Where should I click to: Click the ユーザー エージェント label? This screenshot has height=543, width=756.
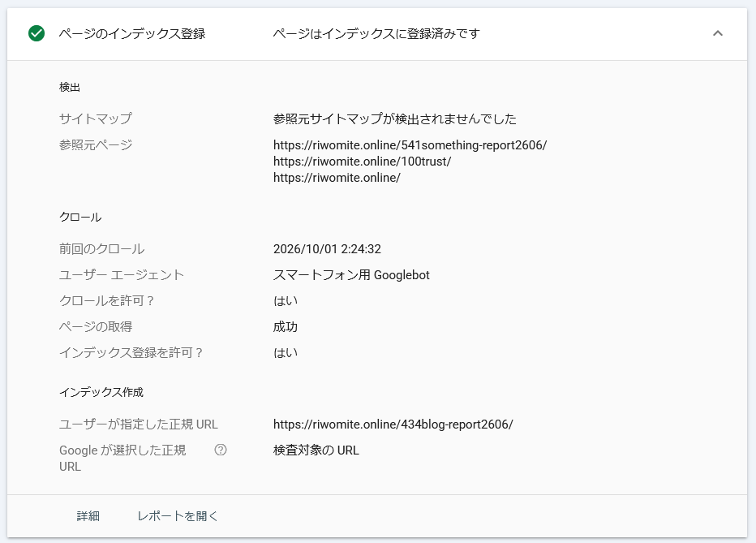122,275
